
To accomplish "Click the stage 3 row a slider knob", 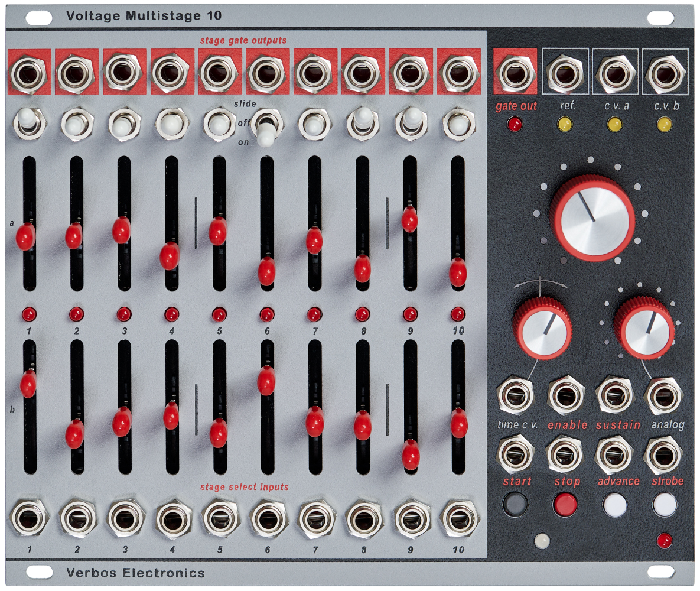I will tap(121, 230).
